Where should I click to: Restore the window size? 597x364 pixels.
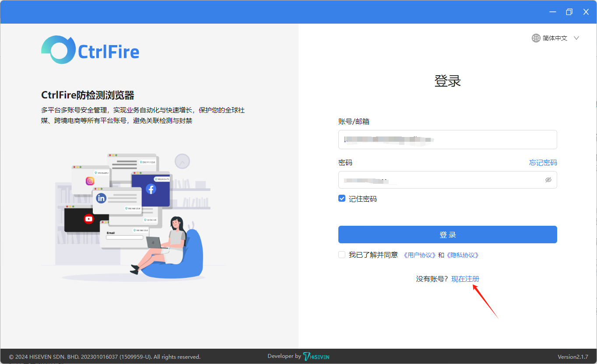coord(569,12)
